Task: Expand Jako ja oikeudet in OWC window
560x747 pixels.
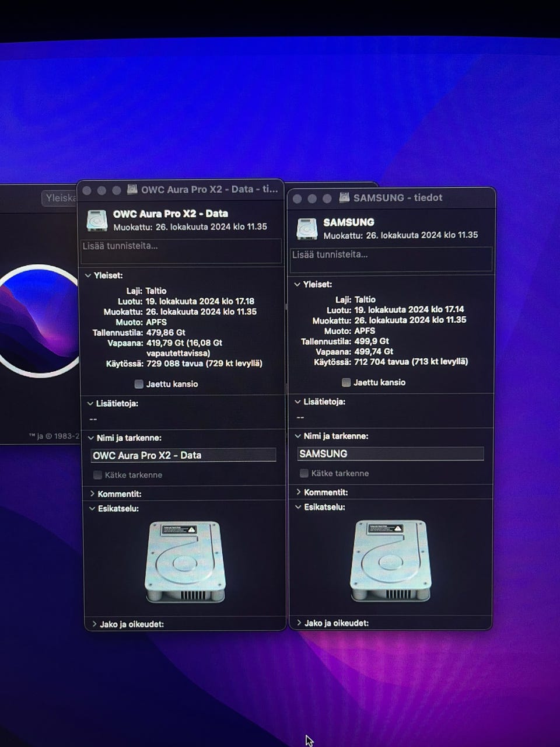Action: tap(94, 624)
